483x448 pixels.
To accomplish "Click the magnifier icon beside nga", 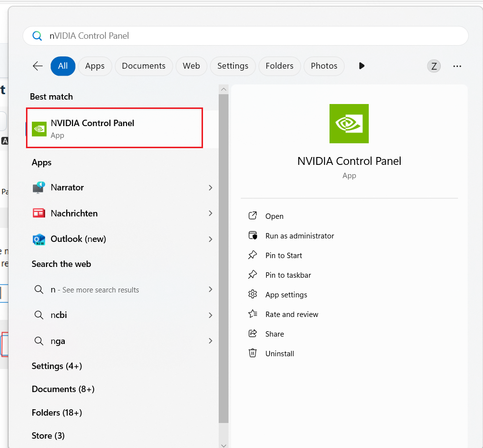I will pos(39,341).
